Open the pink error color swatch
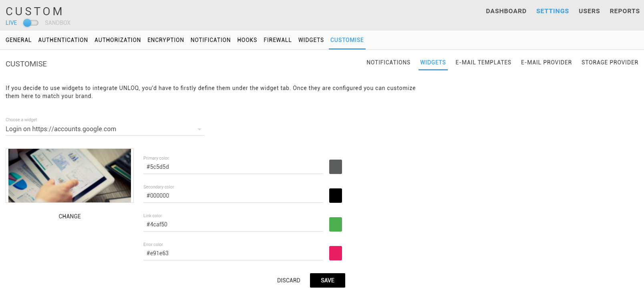This screenshot has width=644, height=292. click(x=336, y=253)
